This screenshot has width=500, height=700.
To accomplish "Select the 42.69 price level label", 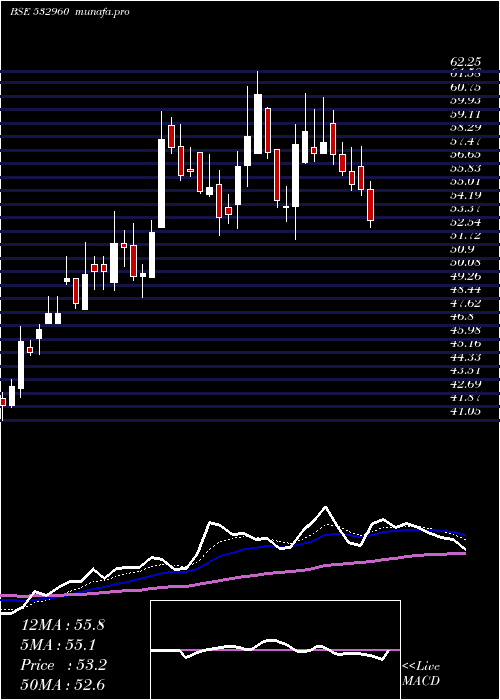I will [465, 384].
